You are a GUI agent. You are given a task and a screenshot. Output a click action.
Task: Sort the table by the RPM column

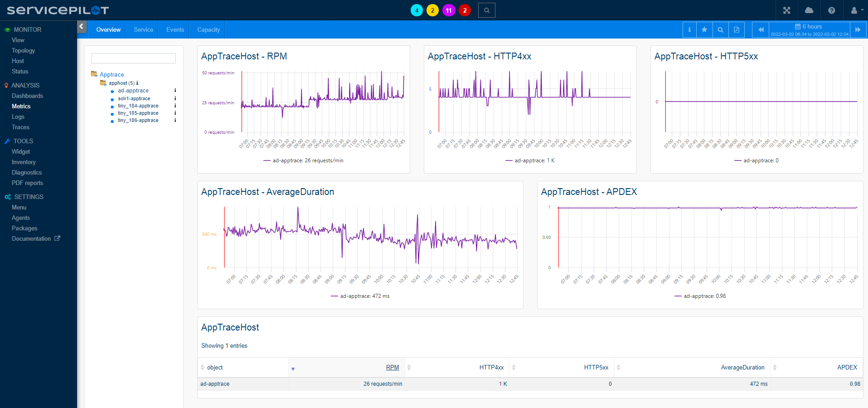point(393,367)
